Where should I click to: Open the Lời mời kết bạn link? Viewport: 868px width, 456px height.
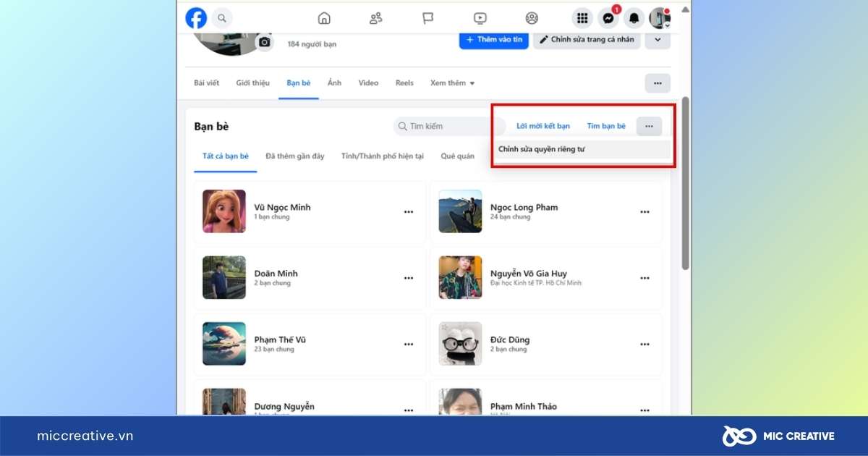[543, 126]
